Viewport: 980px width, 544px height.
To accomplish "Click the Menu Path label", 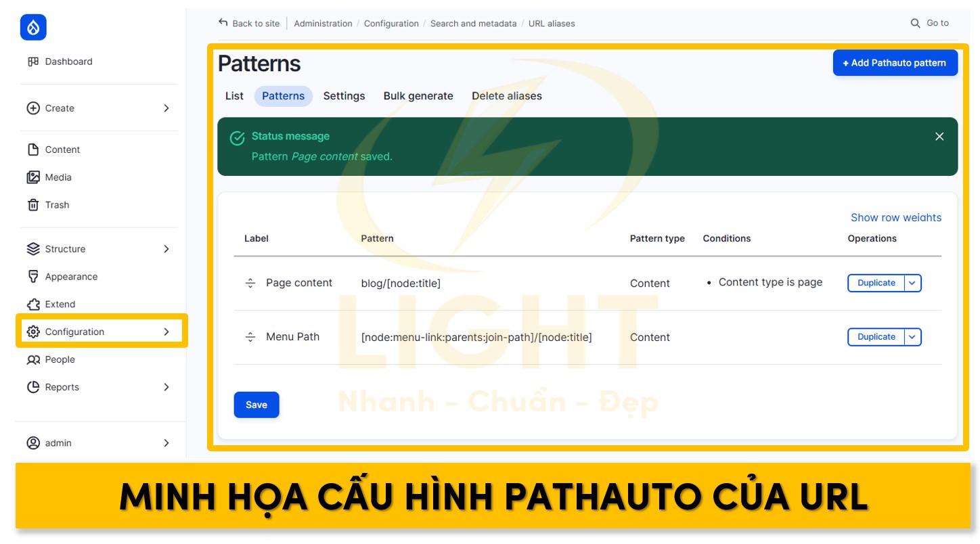I will [292, 336].
